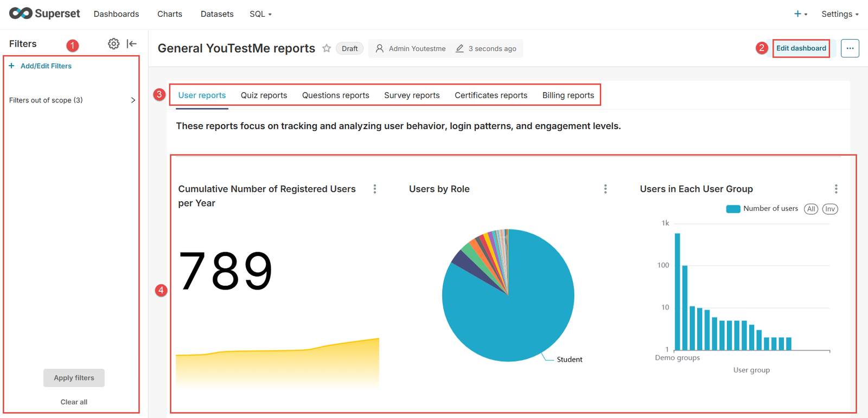Open the Settings dropdown menu
Screen dimensions: 868x418
pos(840,14)
